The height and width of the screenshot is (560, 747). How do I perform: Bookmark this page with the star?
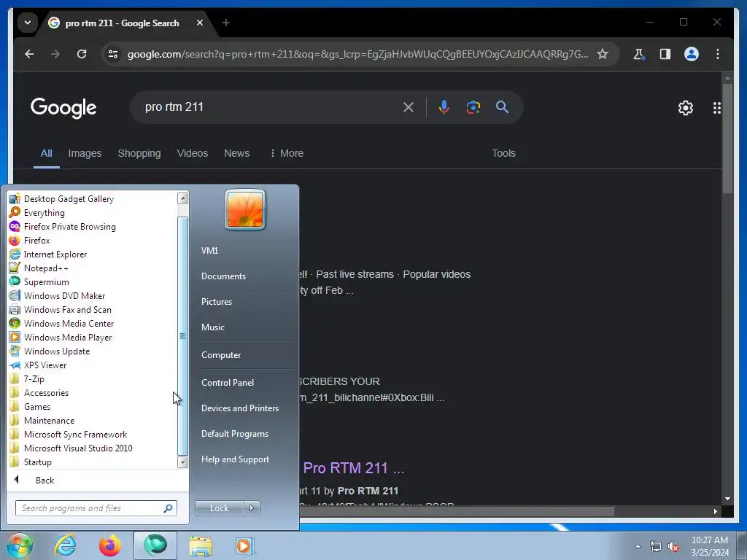tap(603, 54)
